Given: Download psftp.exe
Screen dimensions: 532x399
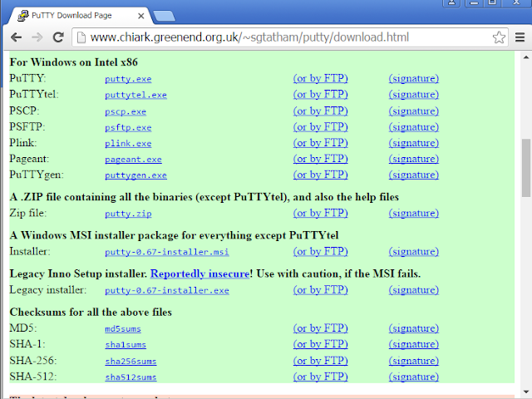Looking at the screenshot, I should 128,127.
